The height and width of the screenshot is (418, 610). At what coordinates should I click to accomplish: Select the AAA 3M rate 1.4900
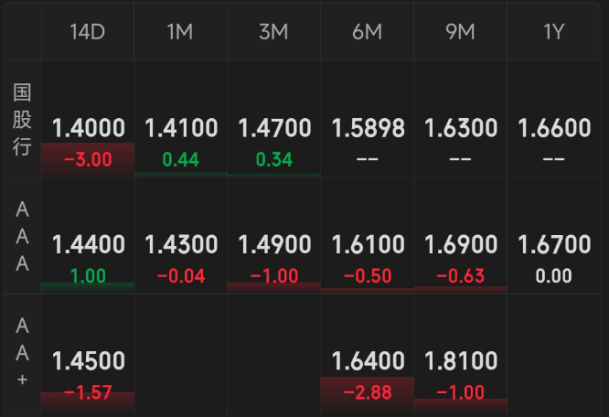point(274,245)
